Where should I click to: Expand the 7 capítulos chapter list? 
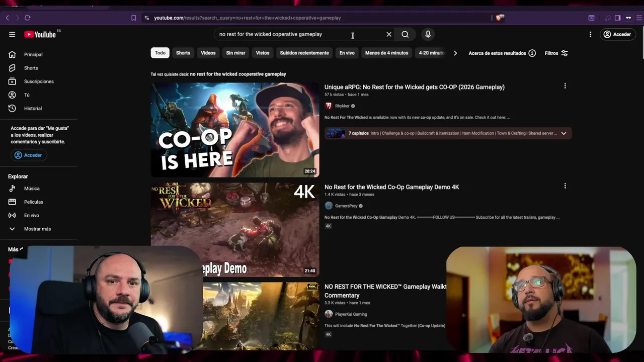[x=563, y=133]
